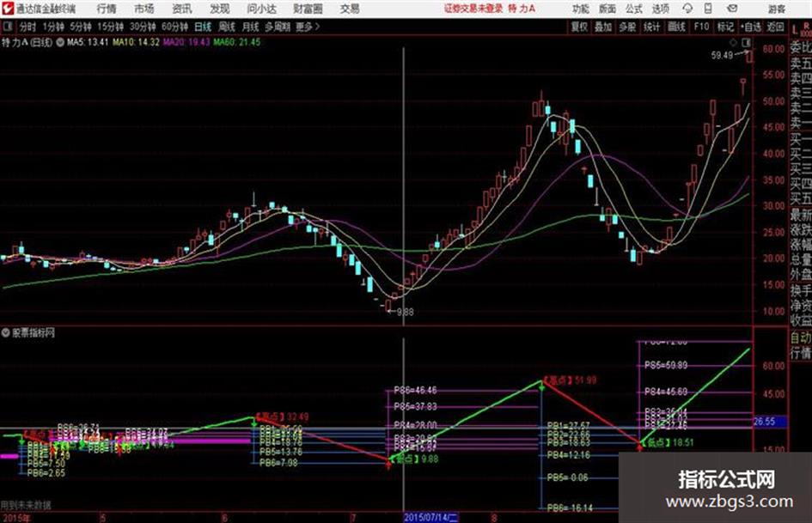Open the 市场 menu
Screen dimensions: 812x523
(x=144, y=9)
